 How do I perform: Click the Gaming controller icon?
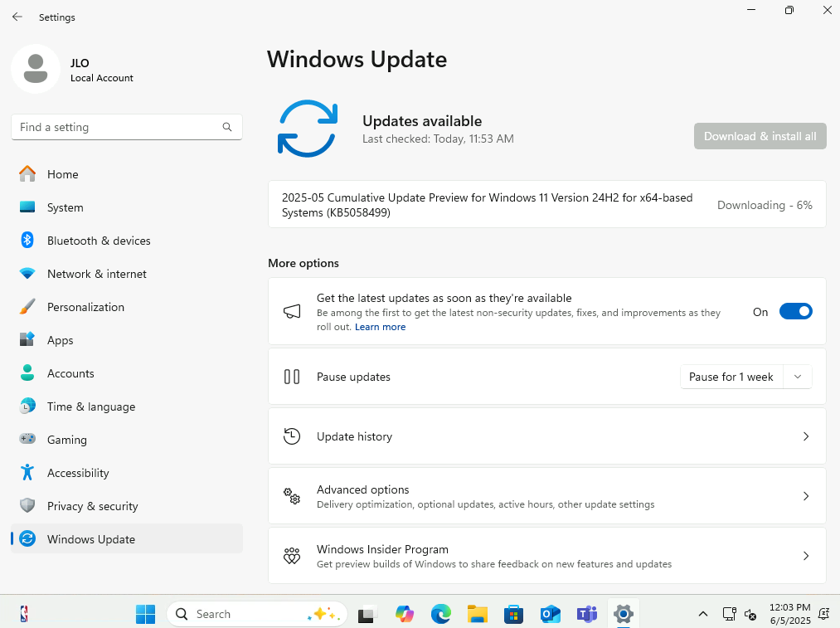27,439
